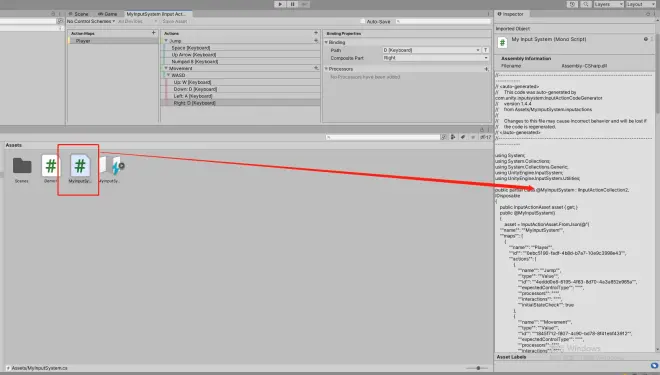The height and width of the screenshot is (375, 660).
Task: Add a new action map with the plus icon
Action: pyautogui.click(x=154, y=33)
